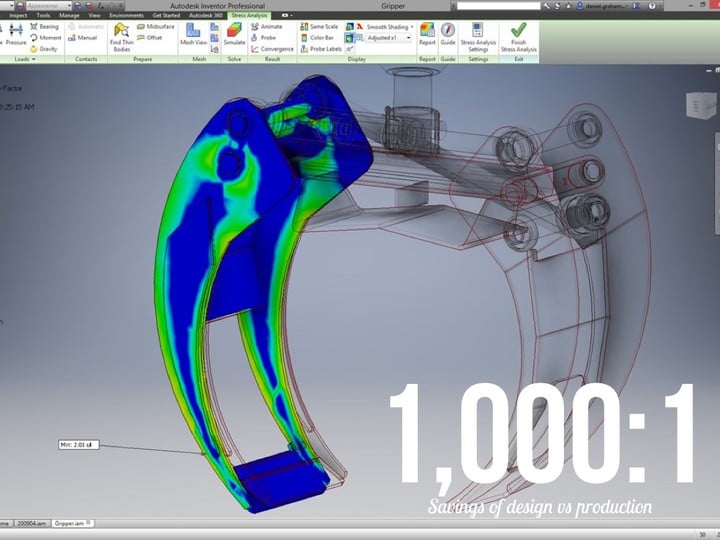This screenshot has width=720, height=540.
Task: Click the Min: 2.01 ul probe label
Action: click(x=79, y=444)
